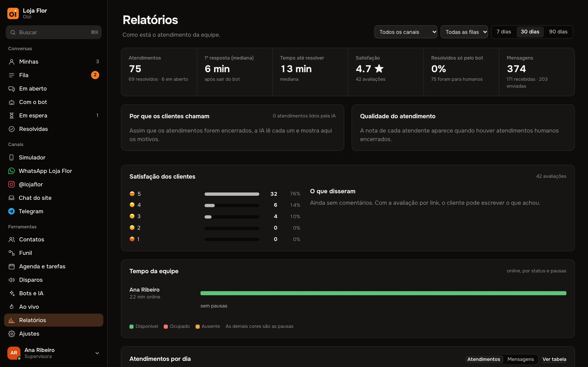Click the Ver tabela link
This screenshot has width=588, height=367.
[554, 359]
